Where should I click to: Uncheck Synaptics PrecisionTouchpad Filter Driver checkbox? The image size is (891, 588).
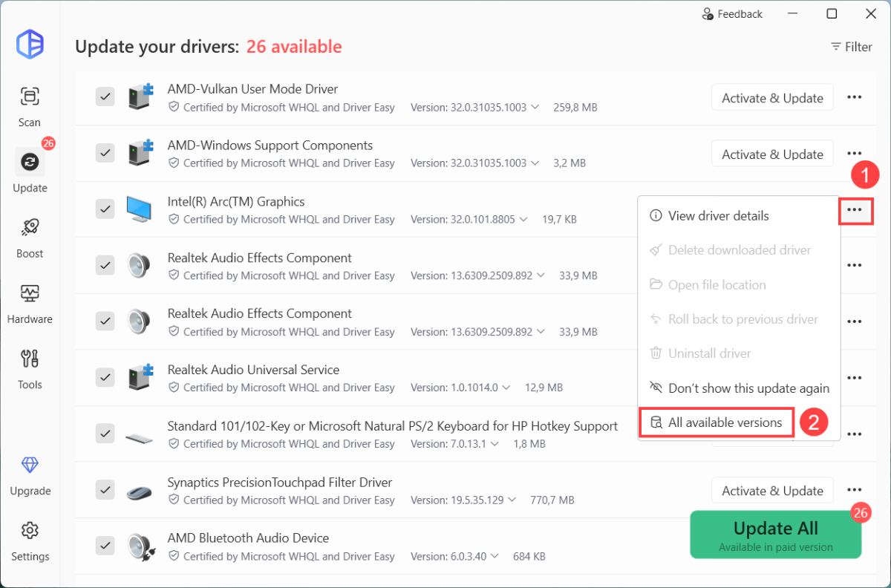[x=105, y=490]
